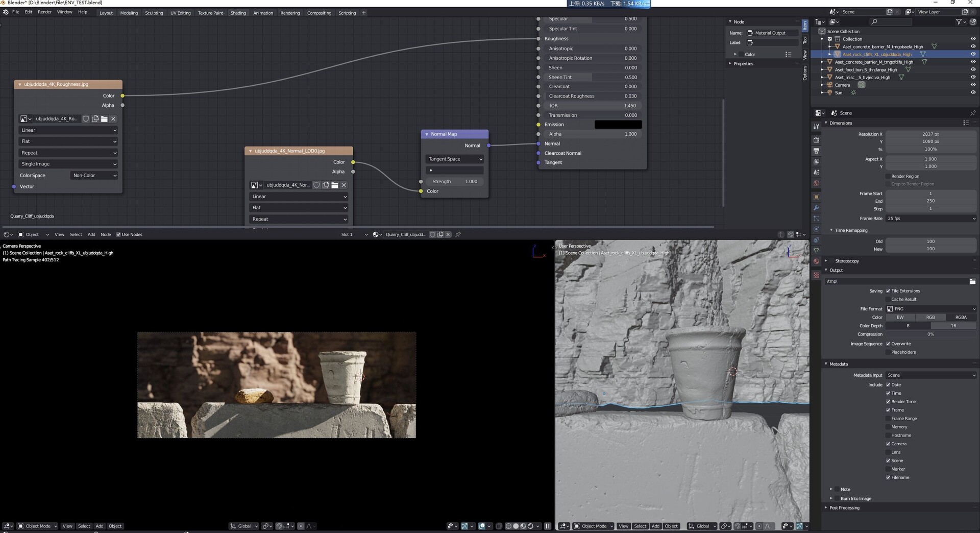
Task: Enable the Cache Result checkbox
Action: tap(888, 299)
